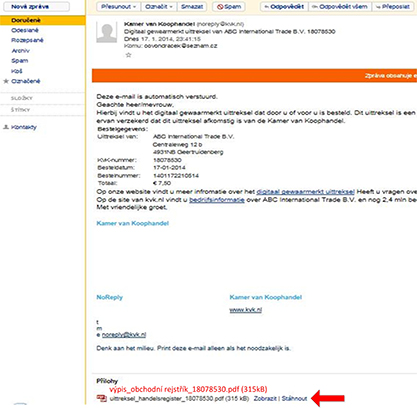Open the Označit dropdown
The height and width of the screenshot is (408, 417).
coord(159,7)
